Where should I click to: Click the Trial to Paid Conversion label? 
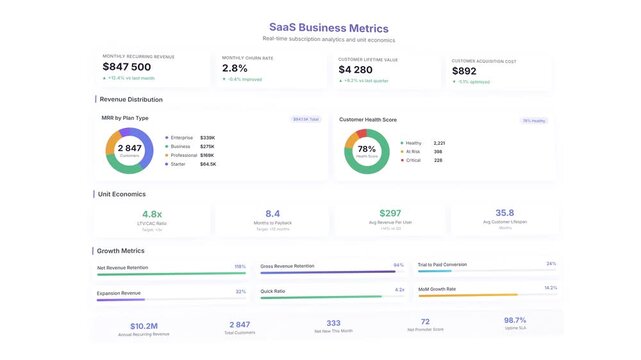click(442, 264)
